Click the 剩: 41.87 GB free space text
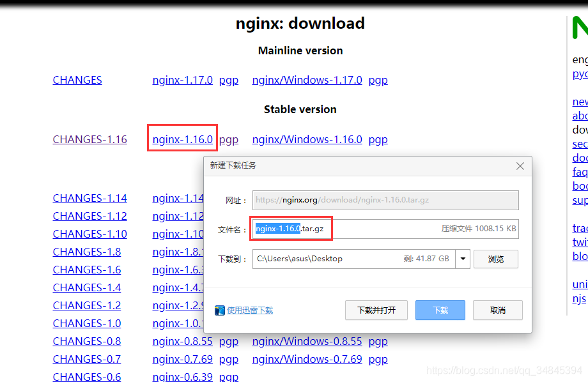 tap(426, 259)
